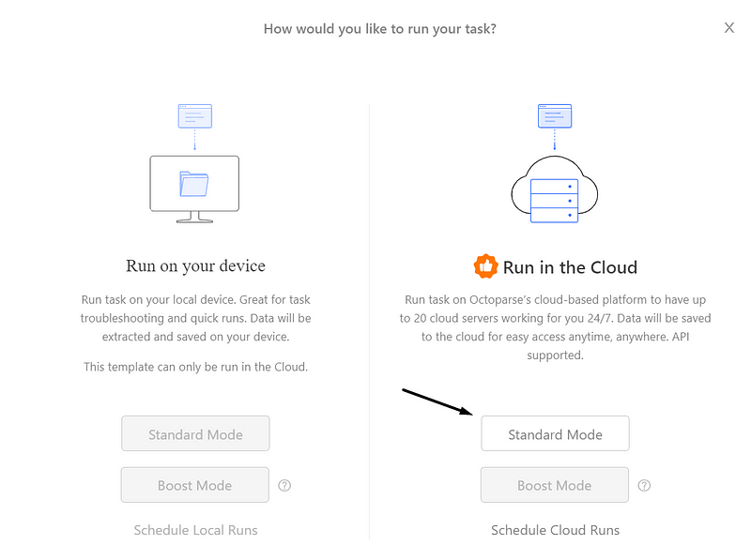Click browser window icon above the cloud
Screen dimensions: 751x560
555,115
